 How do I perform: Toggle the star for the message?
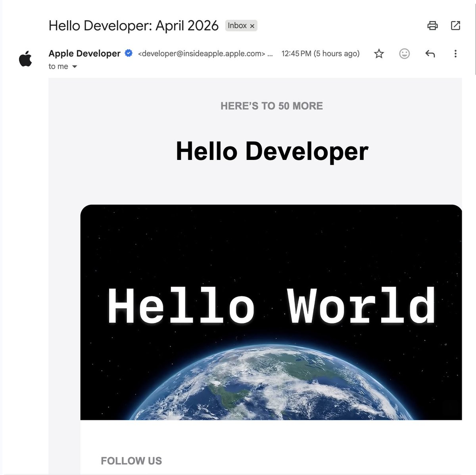click(378, 53)
